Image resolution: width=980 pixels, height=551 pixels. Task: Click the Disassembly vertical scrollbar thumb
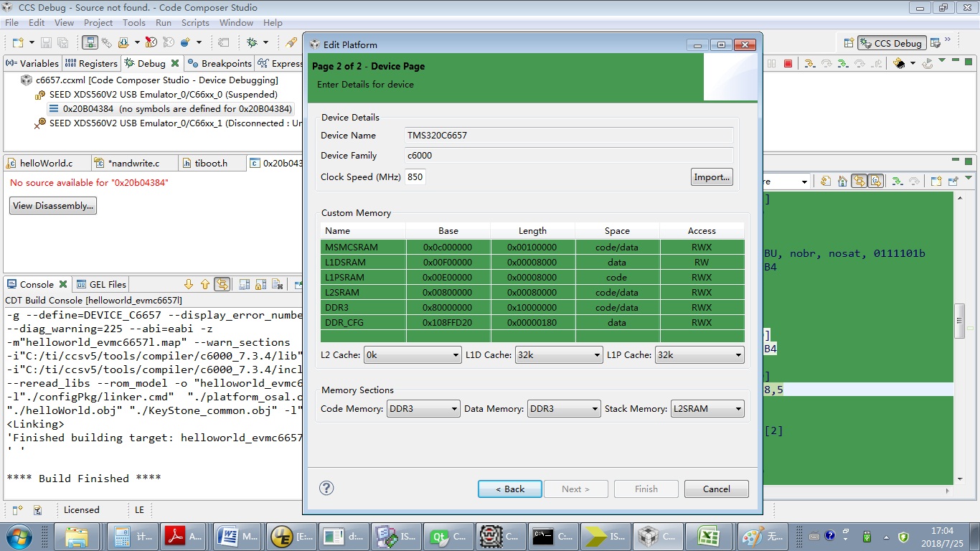point(959,321)
